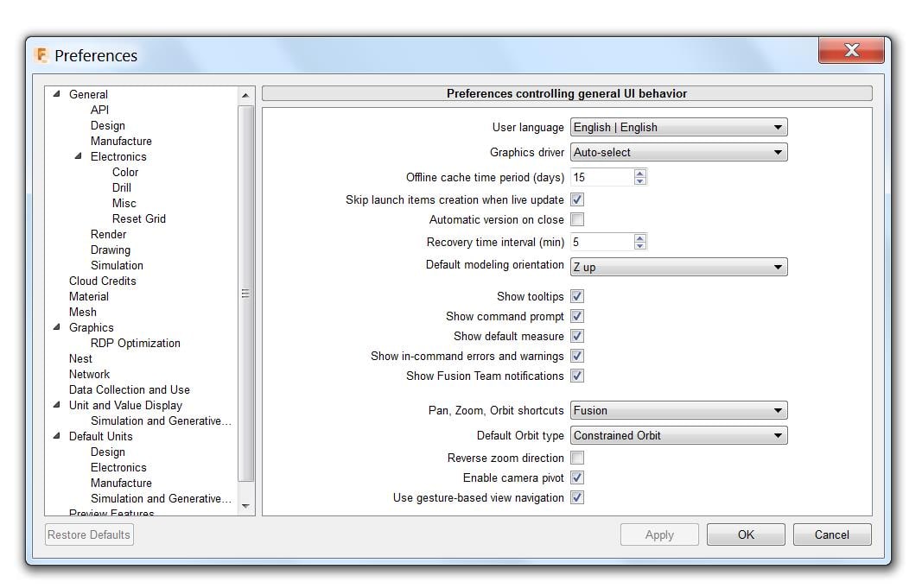
Task: Collapse the Unit and Value Display node
Action: 56,405
